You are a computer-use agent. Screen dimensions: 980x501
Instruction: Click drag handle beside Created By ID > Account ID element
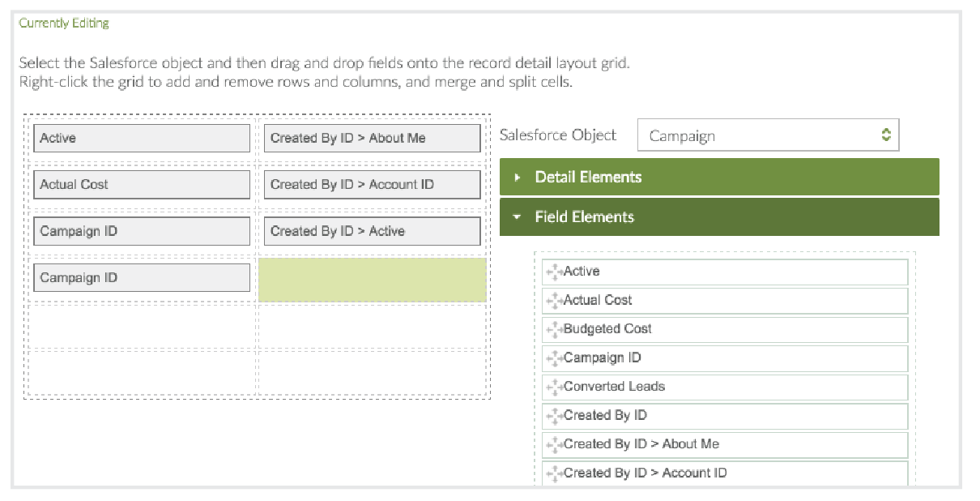click(x=554, y=473)
